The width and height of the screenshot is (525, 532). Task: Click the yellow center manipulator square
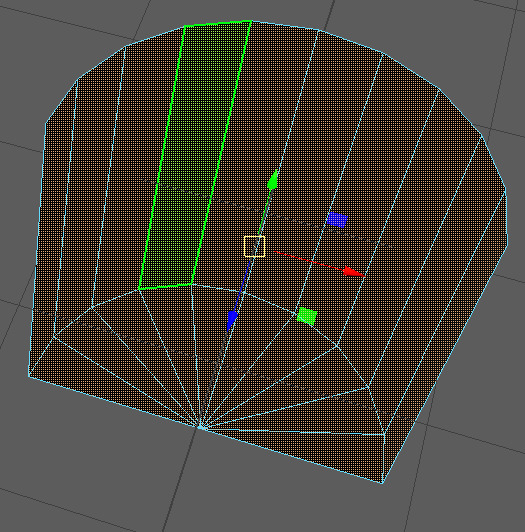(x=255, y=246)
